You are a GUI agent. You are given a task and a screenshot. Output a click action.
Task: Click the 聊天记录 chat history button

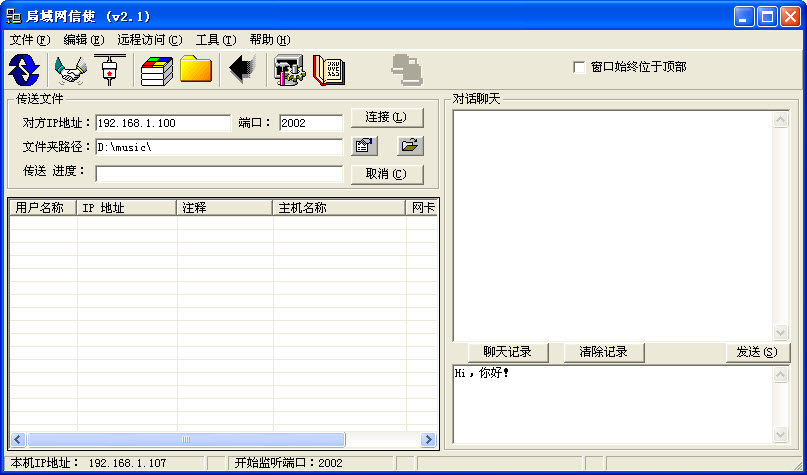[508, 352]
